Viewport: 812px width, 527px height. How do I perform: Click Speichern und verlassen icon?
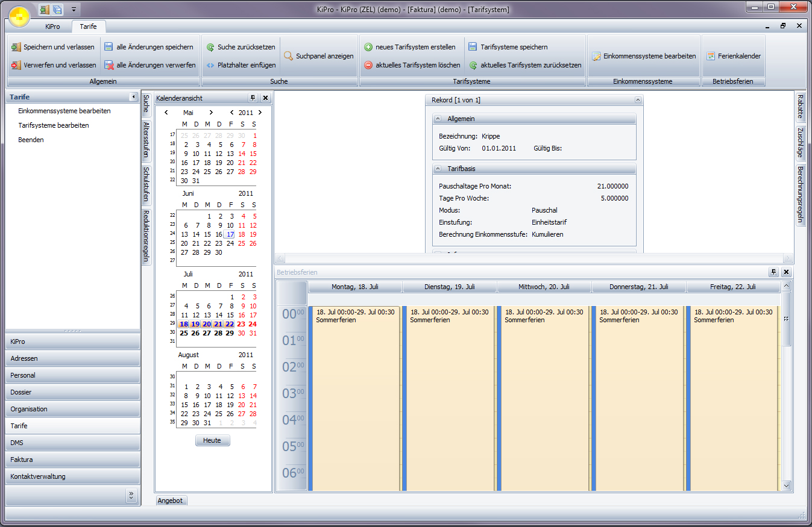tap(16, 47)
